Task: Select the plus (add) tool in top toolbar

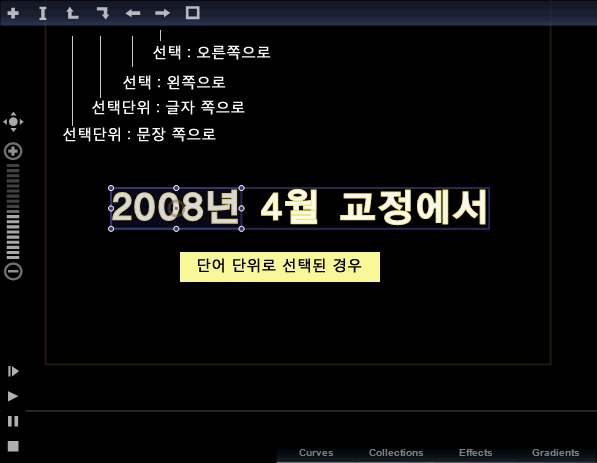Action: (13, 13)
